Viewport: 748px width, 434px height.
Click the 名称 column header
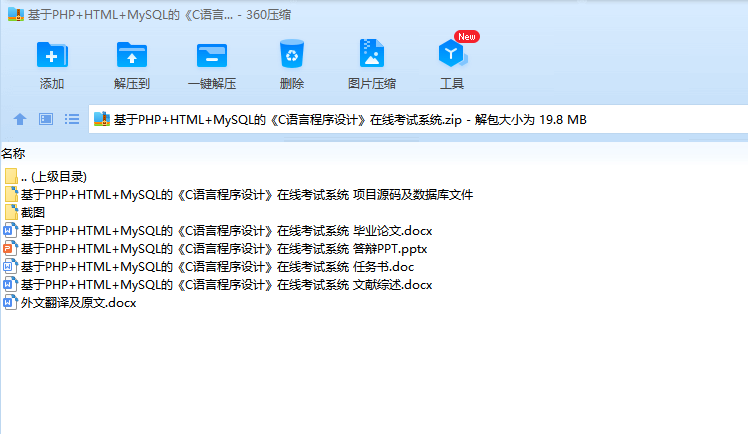point(13,154)
